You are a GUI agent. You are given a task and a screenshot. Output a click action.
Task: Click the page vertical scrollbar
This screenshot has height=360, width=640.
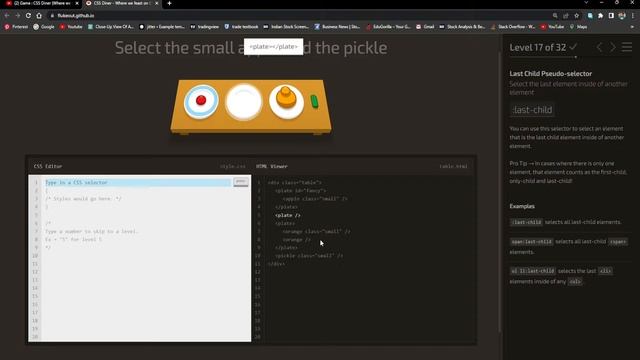(500, 192)
